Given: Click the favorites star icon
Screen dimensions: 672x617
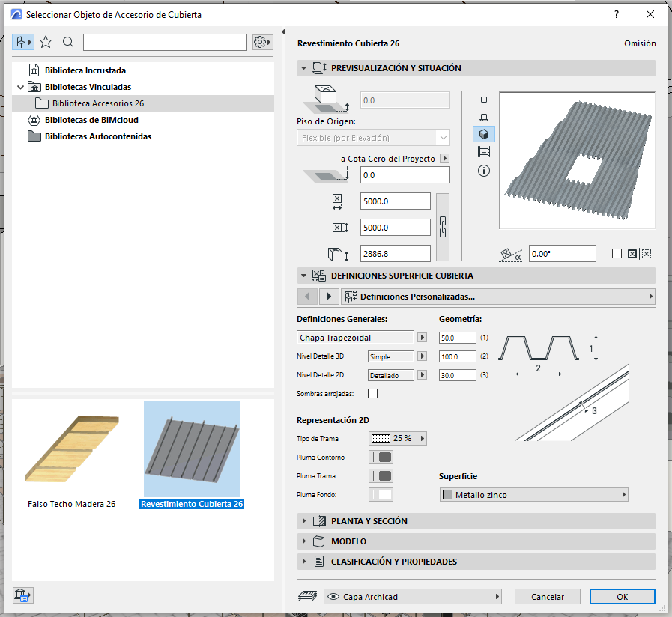Looking at the screenshot, I should (x=46, y=42).
